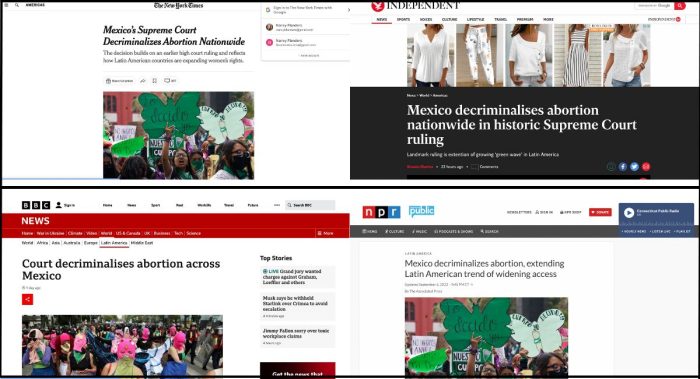Close the Google sign-in popup on NYT page
The image size is (700, 379).
point(349,9)
